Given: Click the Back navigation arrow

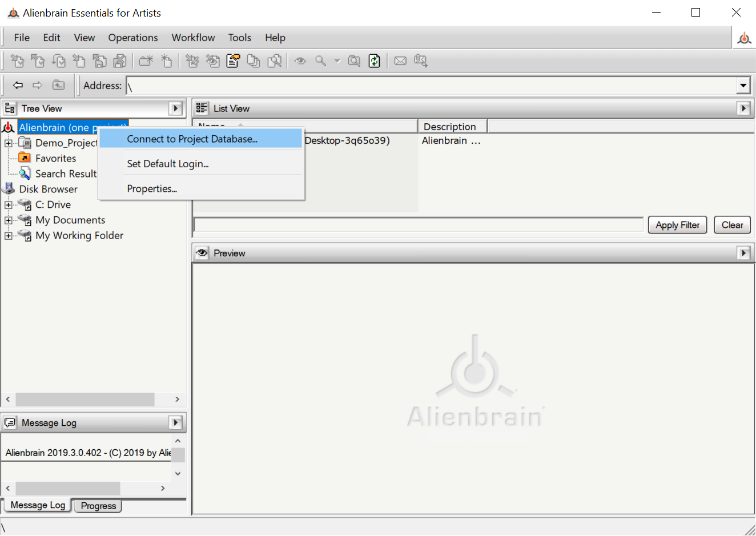Looking at the screenshot, I should pyautogui.click(x=18, y=85).
